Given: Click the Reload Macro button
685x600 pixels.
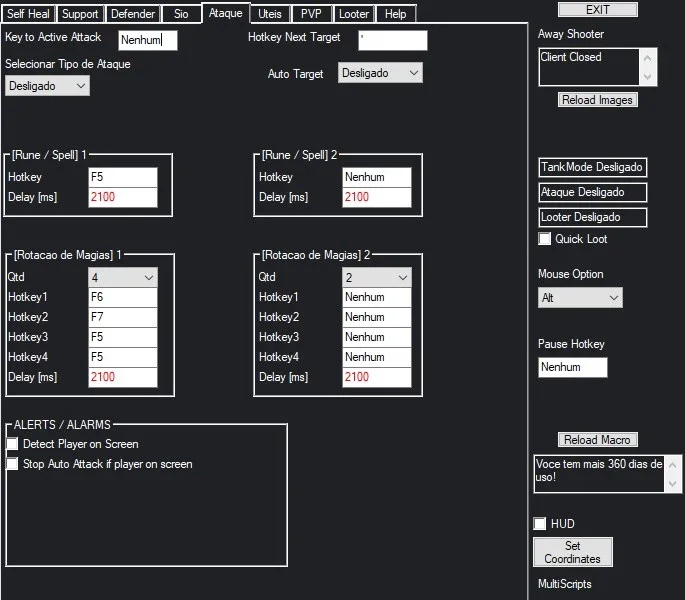Looking at the screenshot, I should pos(598,440).
